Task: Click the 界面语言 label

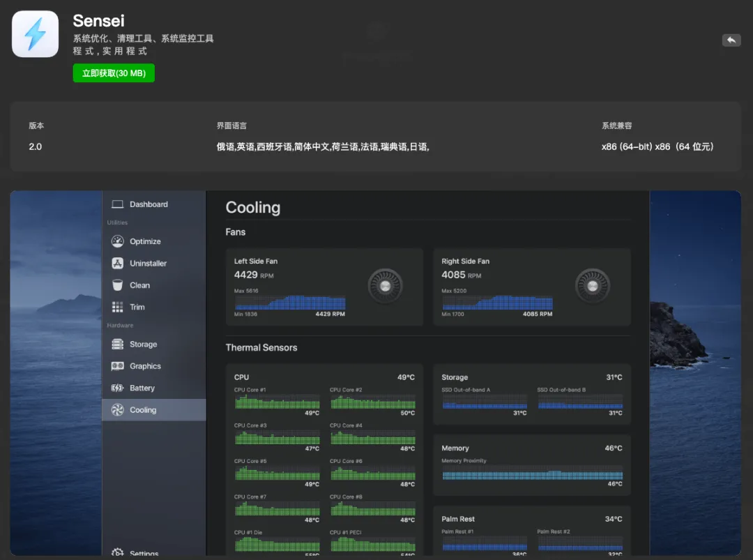Action: (231, 126)
